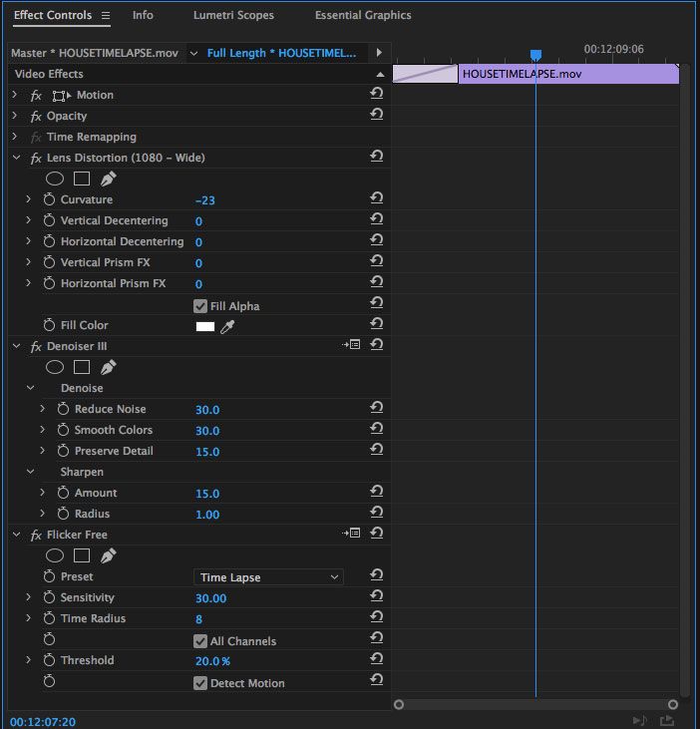Switch to the Lumetri Scopes tab
Viewport: 700px width, 729px height.
(x=233, y=15)
